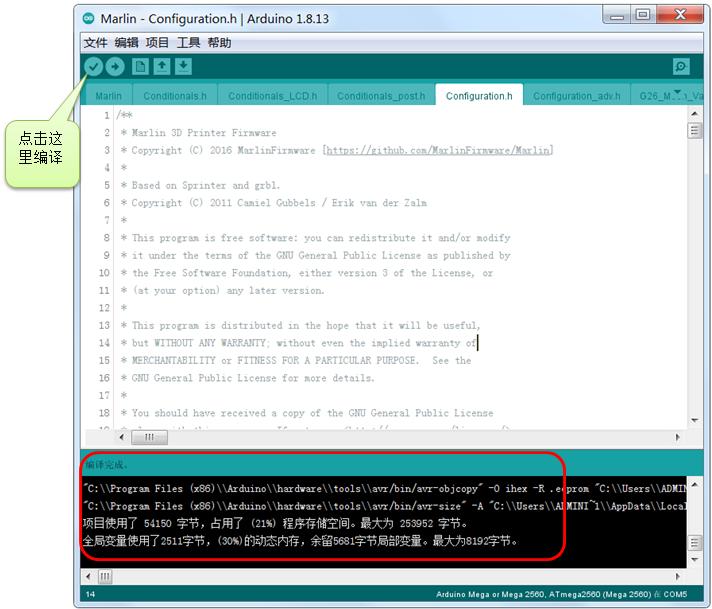Click the console line reporting 2511字节 global variables

[x=300, y=540]
